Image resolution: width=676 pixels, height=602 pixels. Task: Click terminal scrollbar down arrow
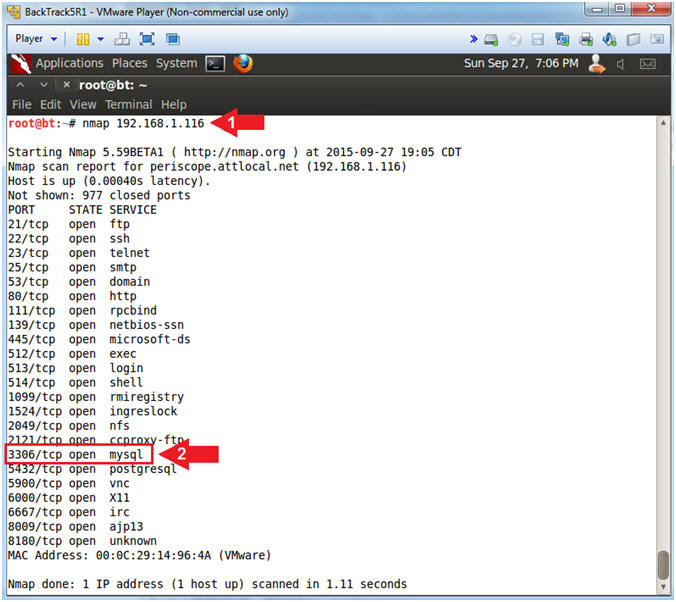663,587
